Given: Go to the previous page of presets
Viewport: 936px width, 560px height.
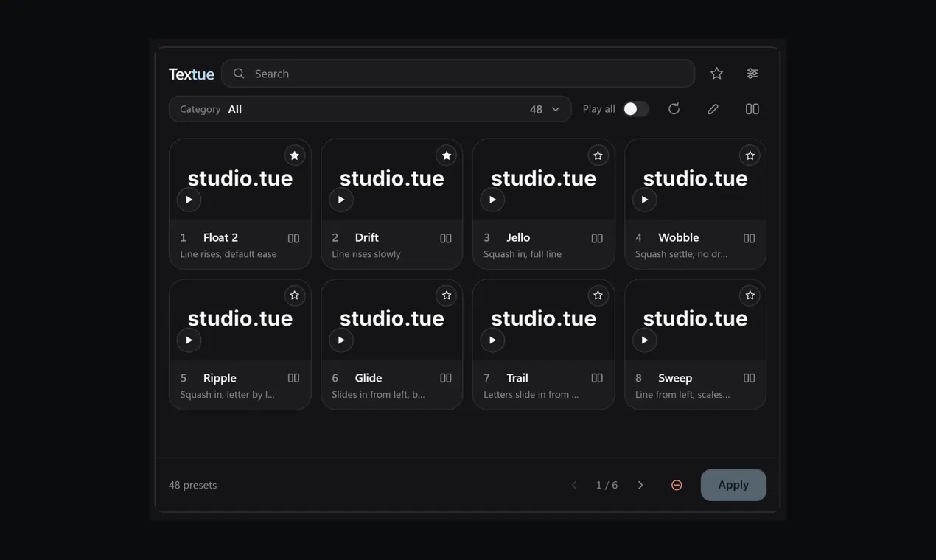Looking at the screenshot, I should (x=574, y=485).
